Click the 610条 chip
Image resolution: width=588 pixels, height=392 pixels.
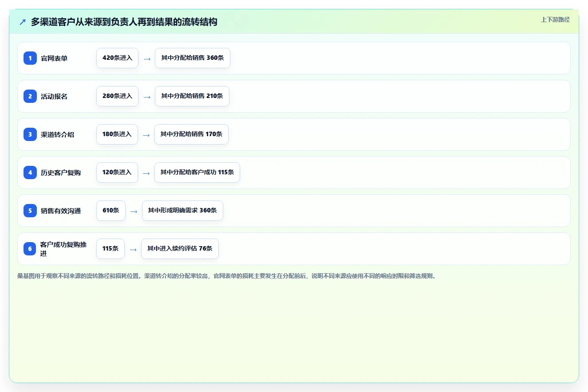pos(111,211)
